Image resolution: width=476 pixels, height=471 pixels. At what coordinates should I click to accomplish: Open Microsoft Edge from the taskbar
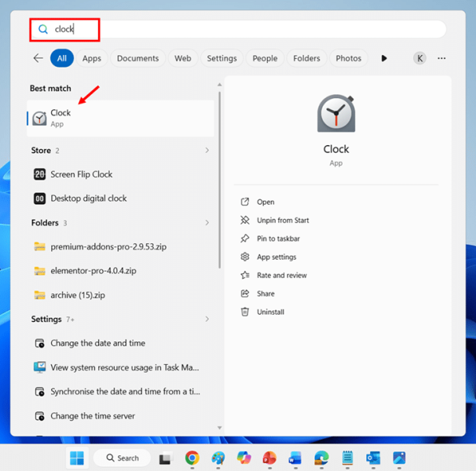[321, 458]
